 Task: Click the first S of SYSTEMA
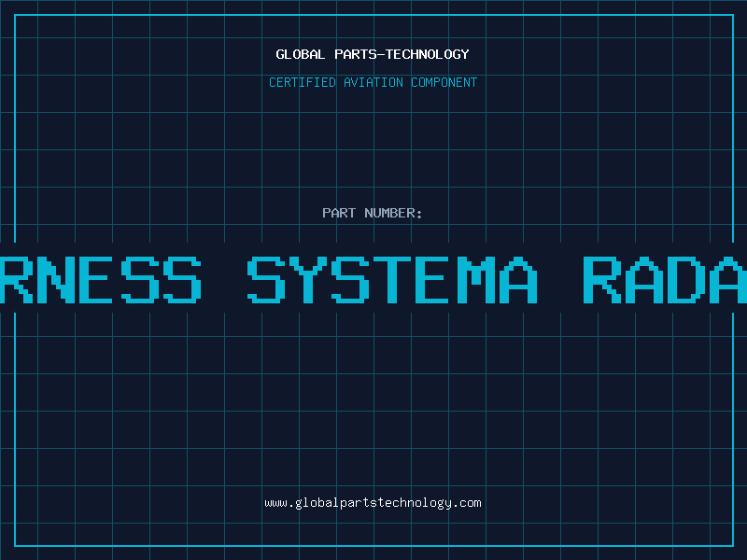[x=269, y=278]
